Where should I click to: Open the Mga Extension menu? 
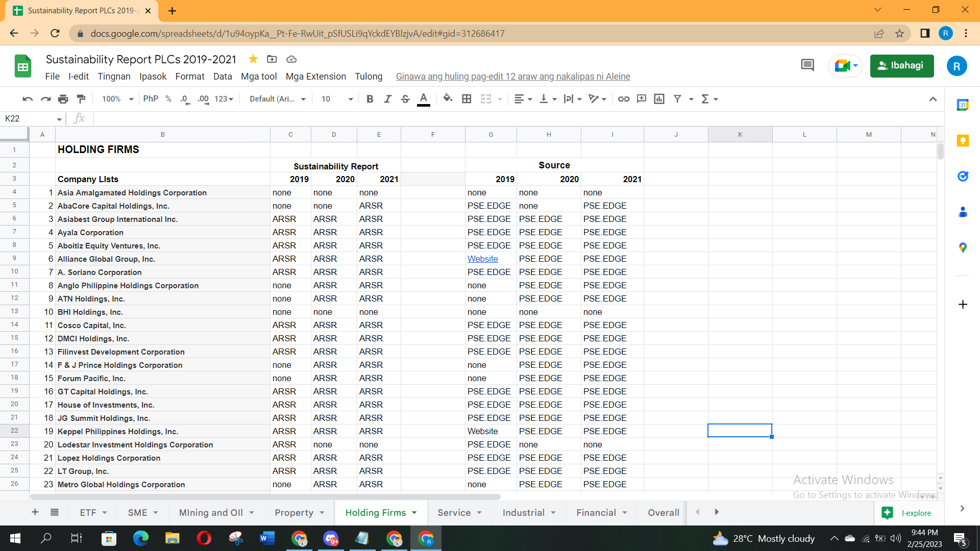tap(316, 77)
